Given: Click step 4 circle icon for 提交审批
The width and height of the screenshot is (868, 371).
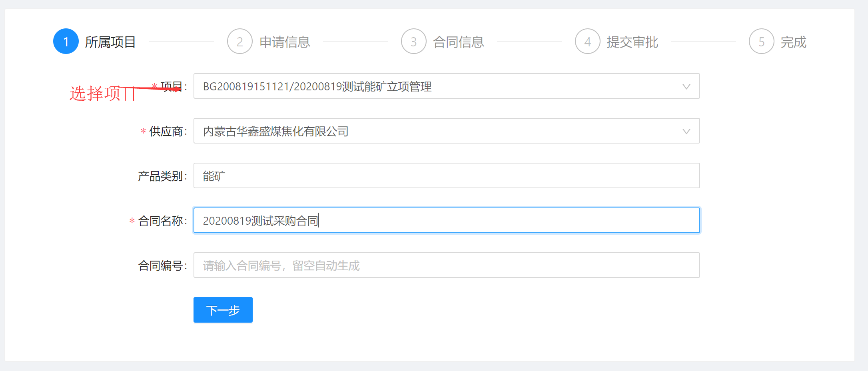Looking at the screenshot, I should click(x=588, y=41).
